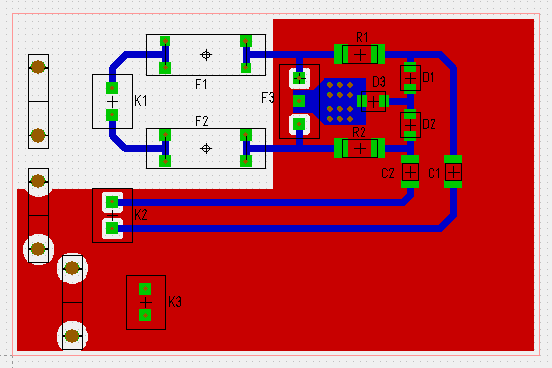The image size is (552, 368).
Task: Click the F1 label text
Action: coord(201,84)
